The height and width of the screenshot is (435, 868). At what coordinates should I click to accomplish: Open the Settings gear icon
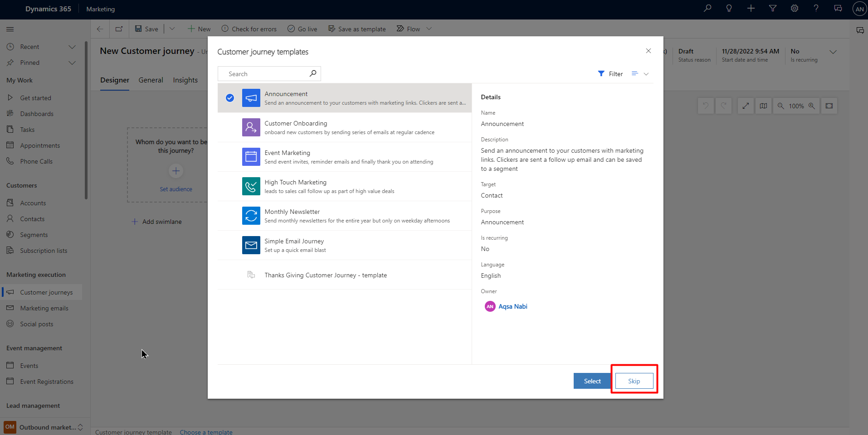[794, 8]
